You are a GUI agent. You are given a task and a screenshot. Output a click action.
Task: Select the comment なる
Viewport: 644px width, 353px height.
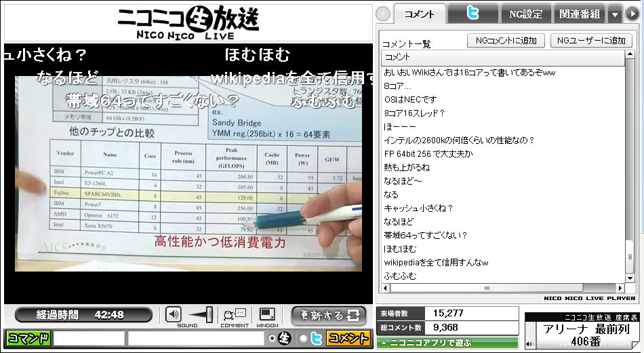pos(391,195)
